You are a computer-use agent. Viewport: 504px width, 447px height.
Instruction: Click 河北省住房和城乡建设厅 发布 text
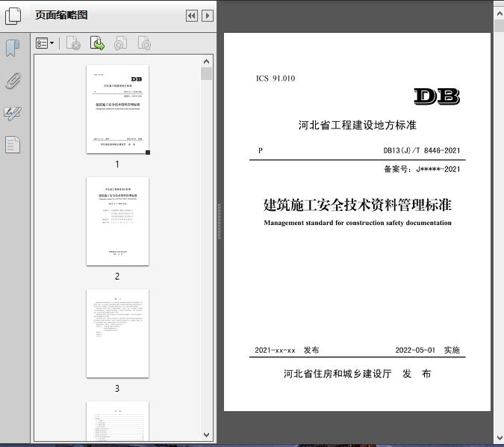tap(358, 374)
